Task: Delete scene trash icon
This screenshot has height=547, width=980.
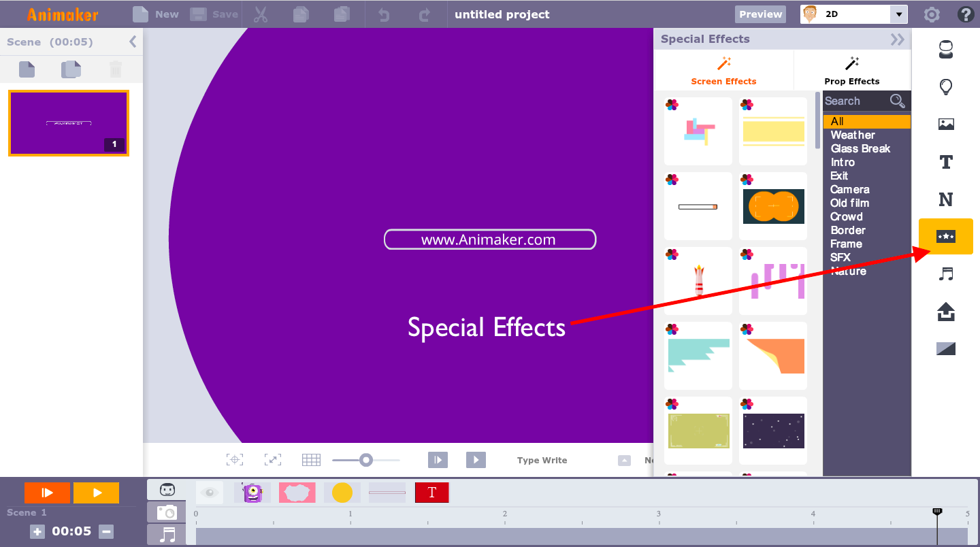Action: 116,69
